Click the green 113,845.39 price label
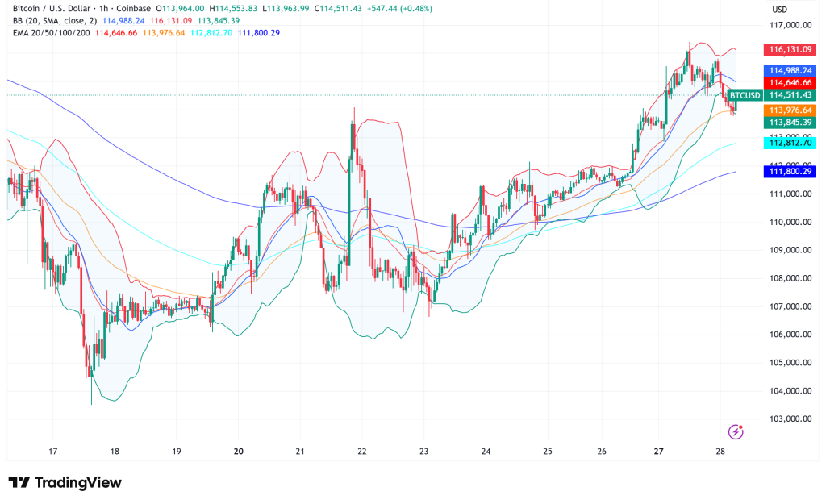Screen dimensions: 826x504 [791, 123]
